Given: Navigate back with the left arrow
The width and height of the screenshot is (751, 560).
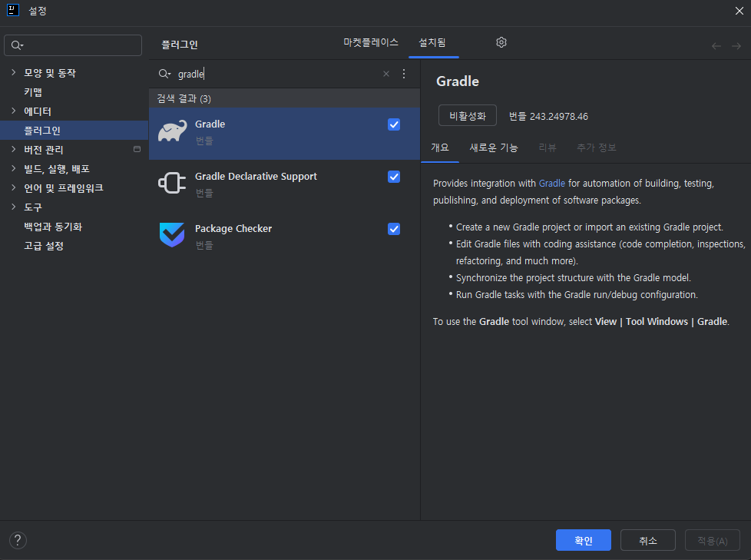Looking at the screenshot, I should coord(716,46).
